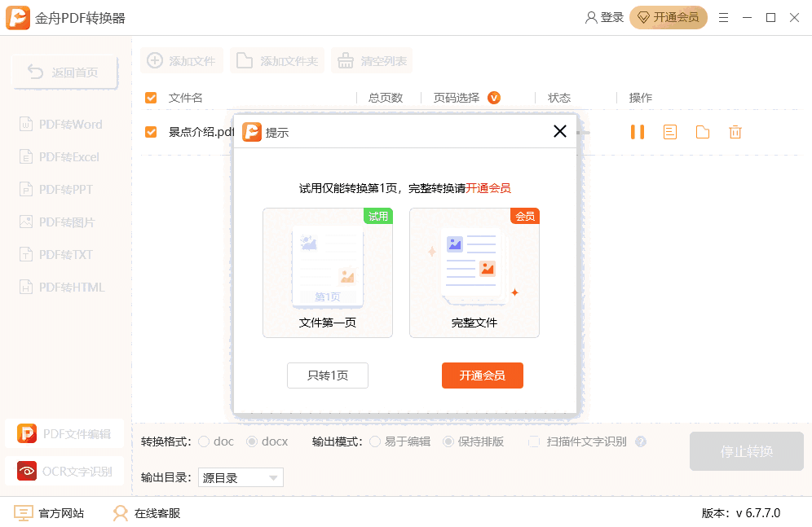Click the red 开通会员 link in message
Viewport: 812px width, 527px height.
488,188
